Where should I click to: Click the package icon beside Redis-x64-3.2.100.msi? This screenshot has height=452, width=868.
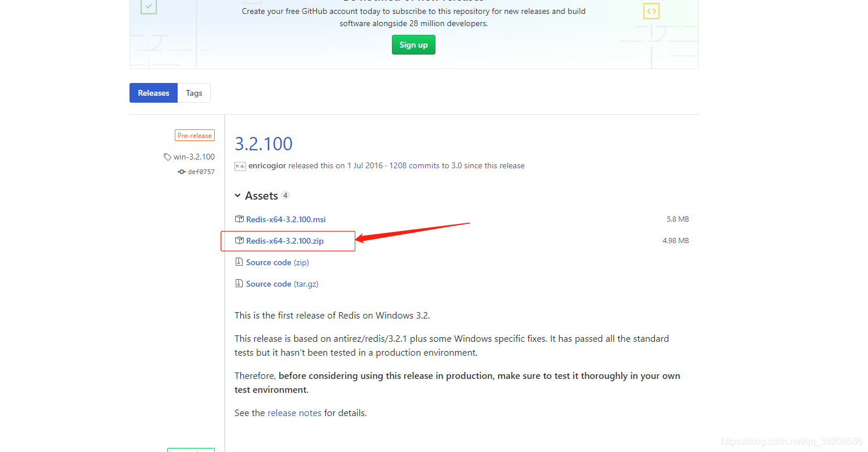click(239, 219)
